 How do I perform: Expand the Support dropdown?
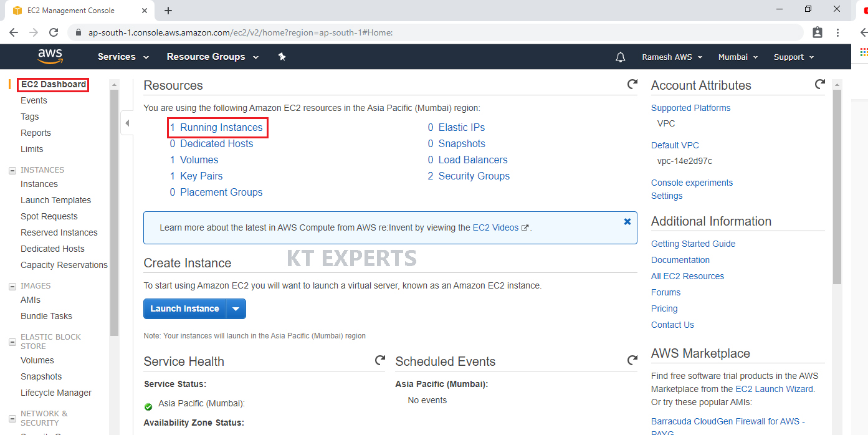click(x=794, y=57)
